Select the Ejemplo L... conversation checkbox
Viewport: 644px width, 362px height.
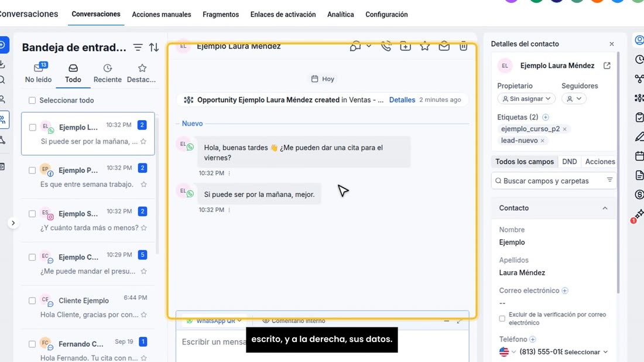32,127
